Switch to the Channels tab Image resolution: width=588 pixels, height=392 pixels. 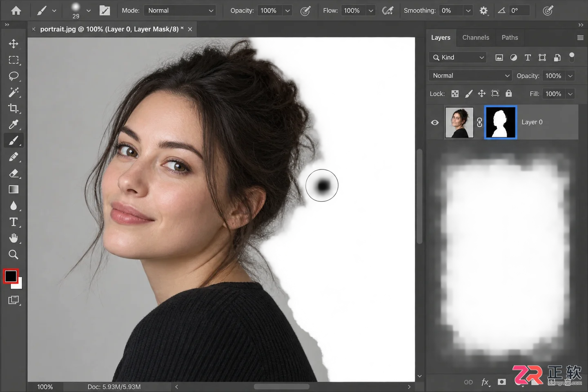(x=476, y=38)
